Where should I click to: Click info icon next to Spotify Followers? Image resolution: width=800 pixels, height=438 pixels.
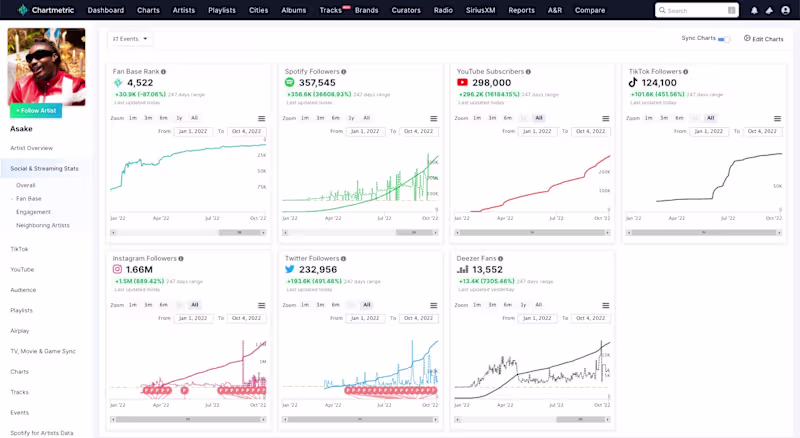343,72
